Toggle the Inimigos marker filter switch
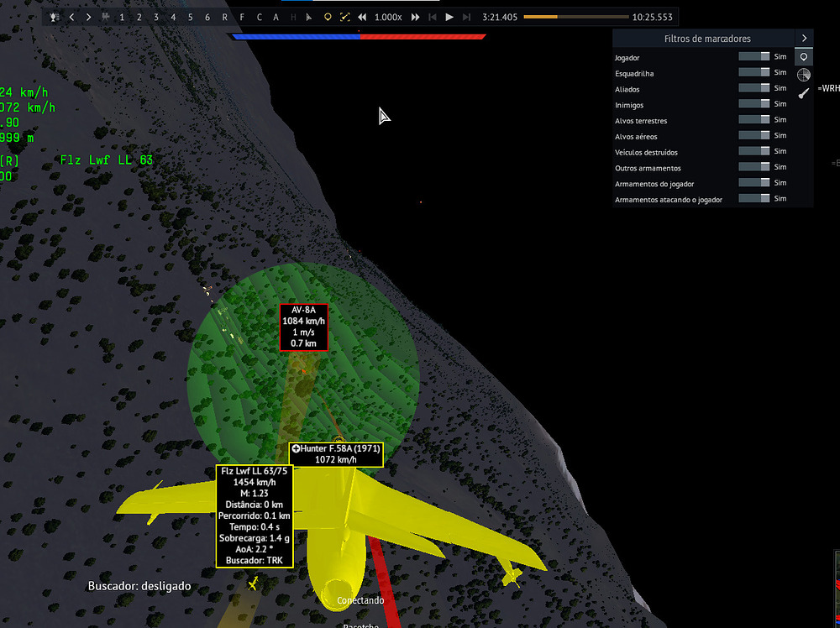The height and width of the screenshot is (628, 840). 753,104
